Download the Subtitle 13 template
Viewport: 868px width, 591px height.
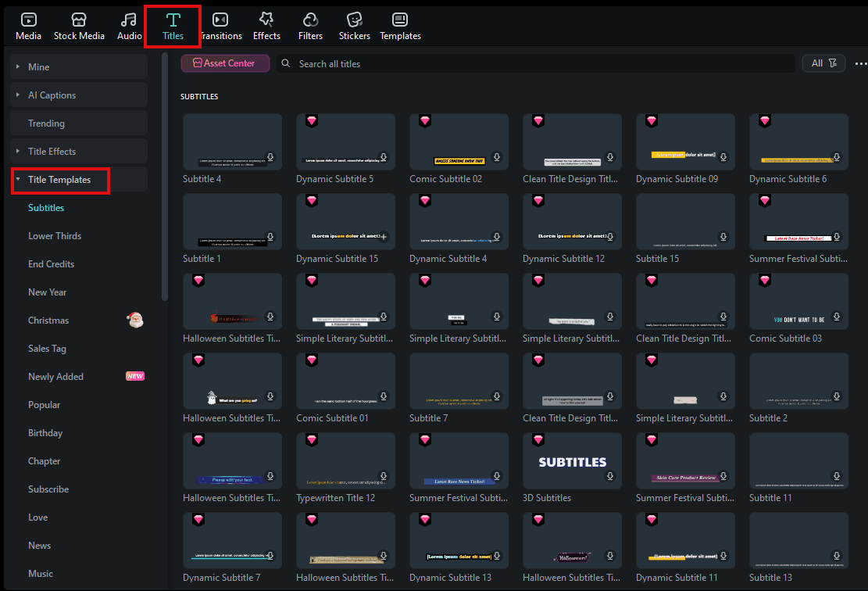click(837, 556)
